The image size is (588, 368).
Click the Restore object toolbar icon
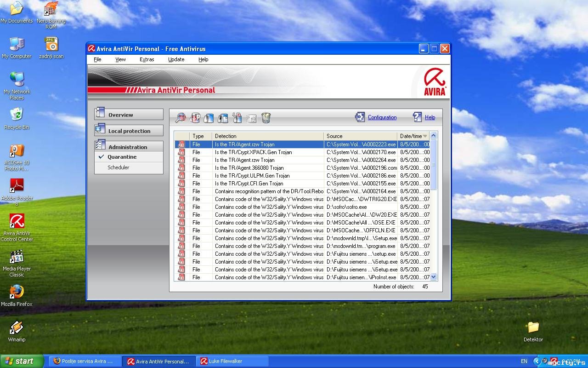coord(209,118)
